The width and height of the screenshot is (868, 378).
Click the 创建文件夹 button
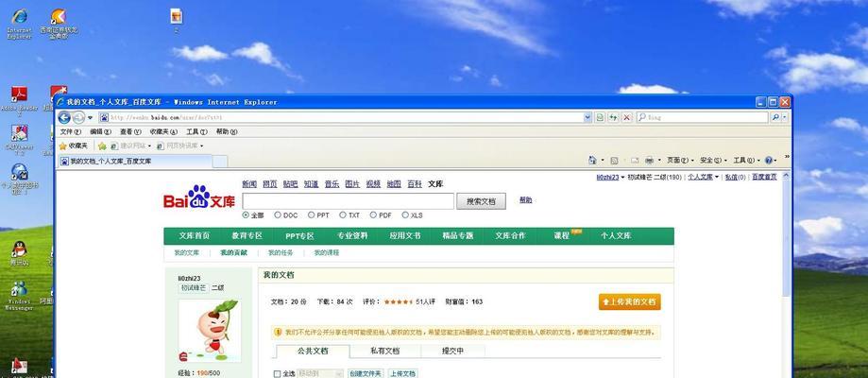[366, 374]
